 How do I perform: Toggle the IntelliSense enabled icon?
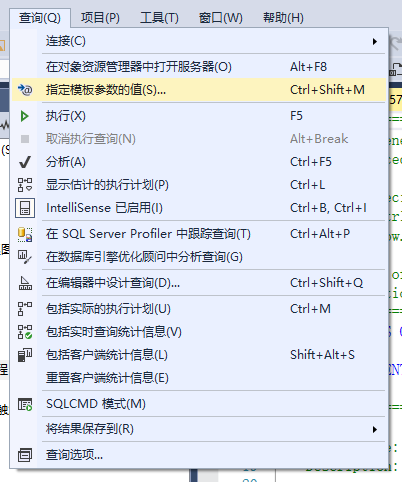25,208
